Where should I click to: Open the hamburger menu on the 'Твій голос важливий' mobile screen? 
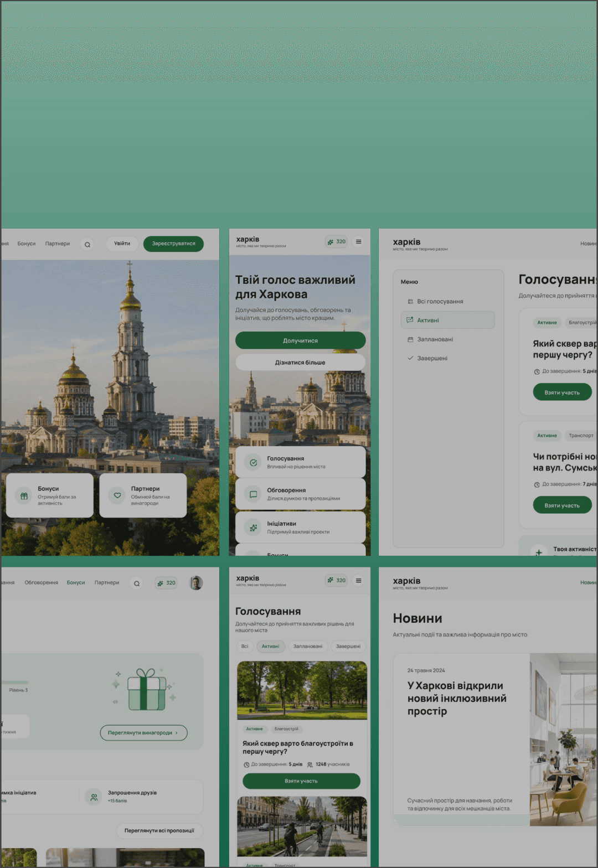coord(359,241)
